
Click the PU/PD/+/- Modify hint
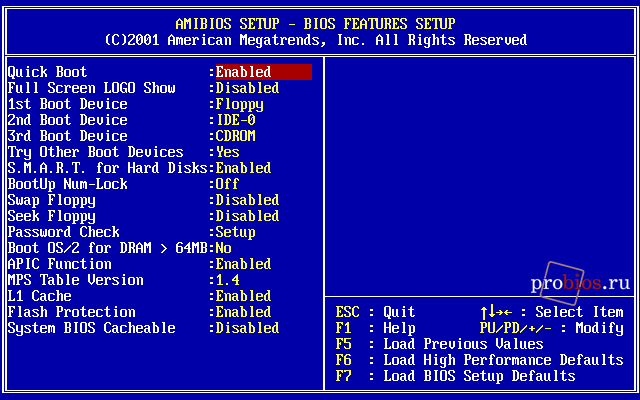point(552,328)
